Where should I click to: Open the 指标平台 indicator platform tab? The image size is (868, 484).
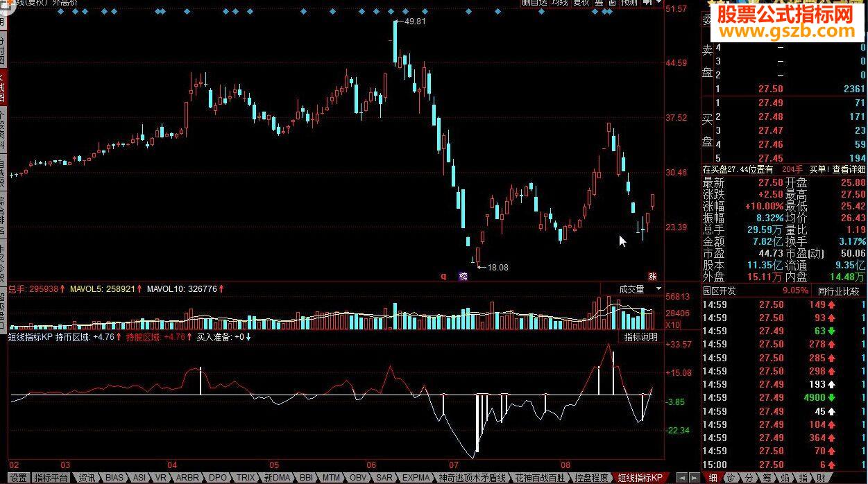52,478
